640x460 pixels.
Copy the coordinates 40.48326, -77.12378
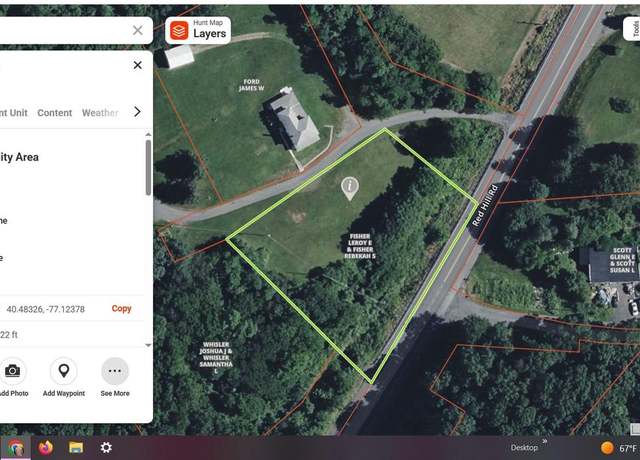coord(122,309)
